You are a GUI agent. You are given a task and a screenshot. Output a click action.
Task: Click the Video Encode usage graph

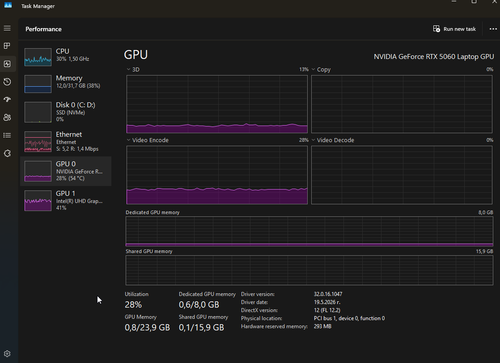(x=217, y=175)
